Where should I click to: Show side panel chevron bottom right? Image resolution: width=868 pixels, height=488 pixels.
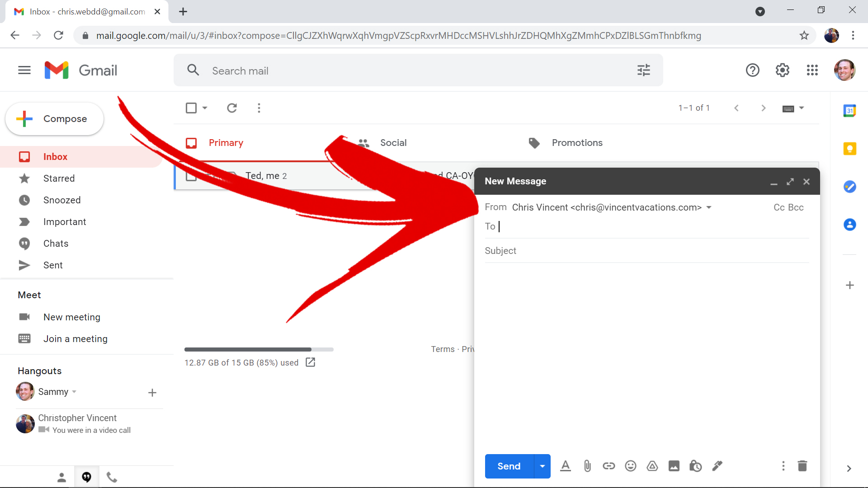(x=849, y=469)
